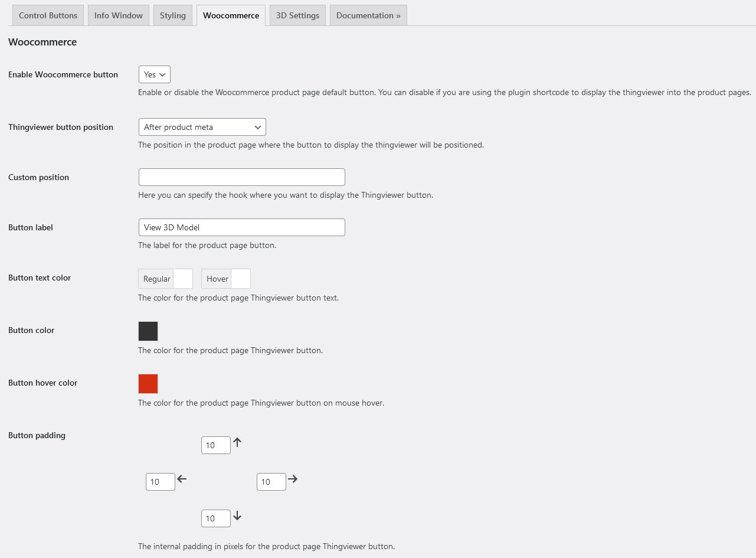756x558 pixels.
Task: Click the bottom padding value field
Action: coord(216,518)
